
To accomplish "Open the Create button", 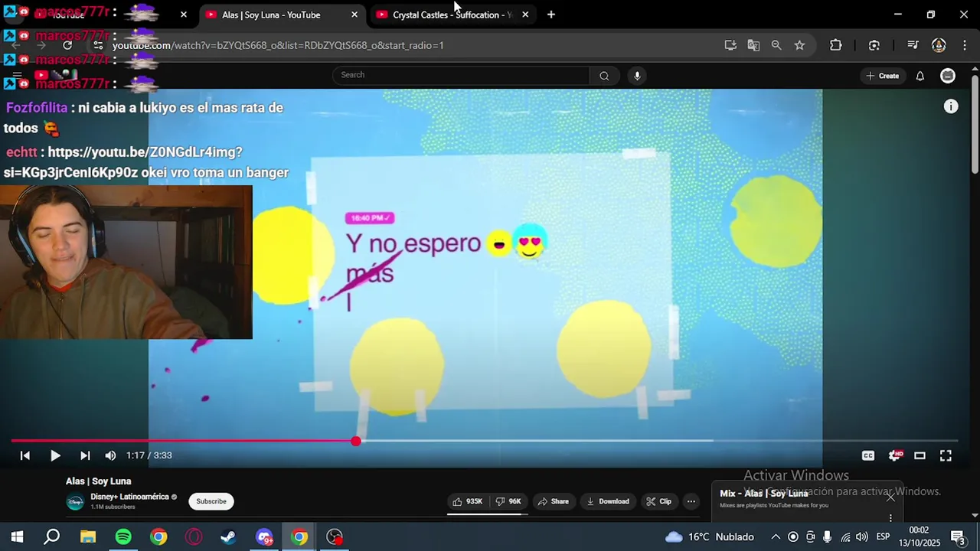I will point(882,76).
